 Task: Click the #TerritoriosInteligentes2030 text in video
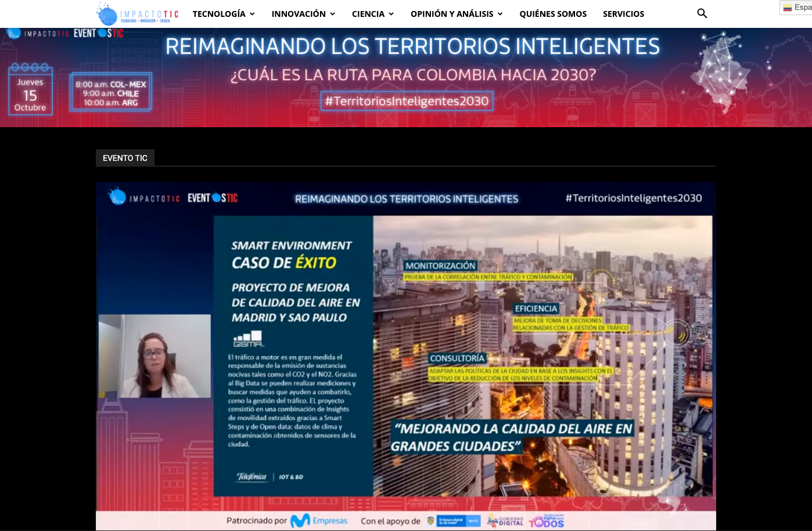(x=634, y=198)
